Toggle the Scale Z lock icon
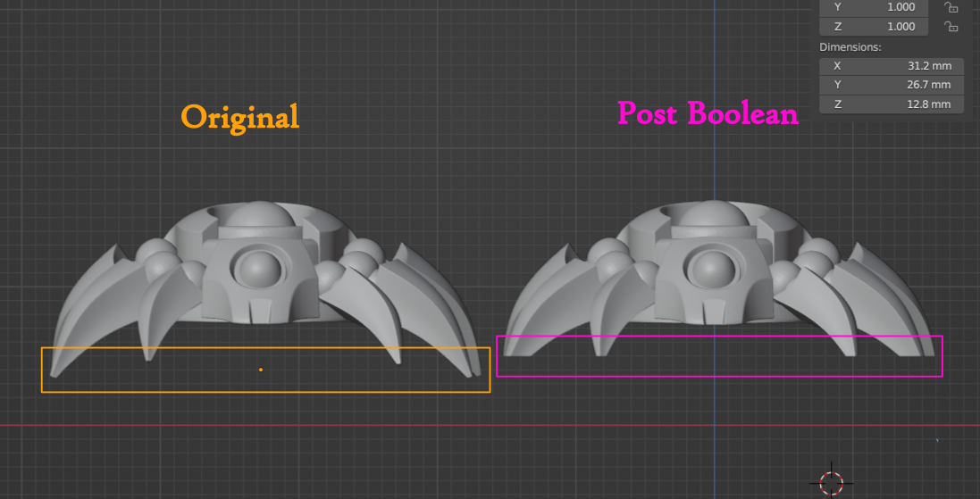This screenshot has height=499, width=980. click(x=951, y=27)
